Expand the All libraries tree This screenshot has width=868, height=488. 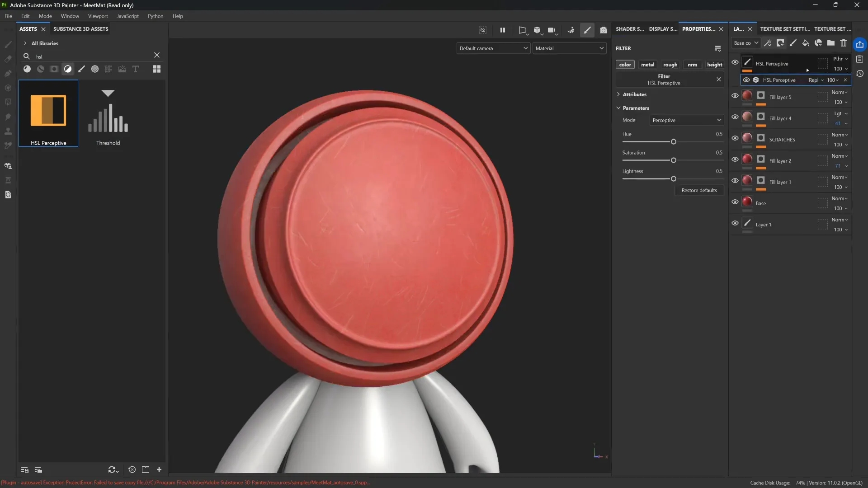pos(25,43)
